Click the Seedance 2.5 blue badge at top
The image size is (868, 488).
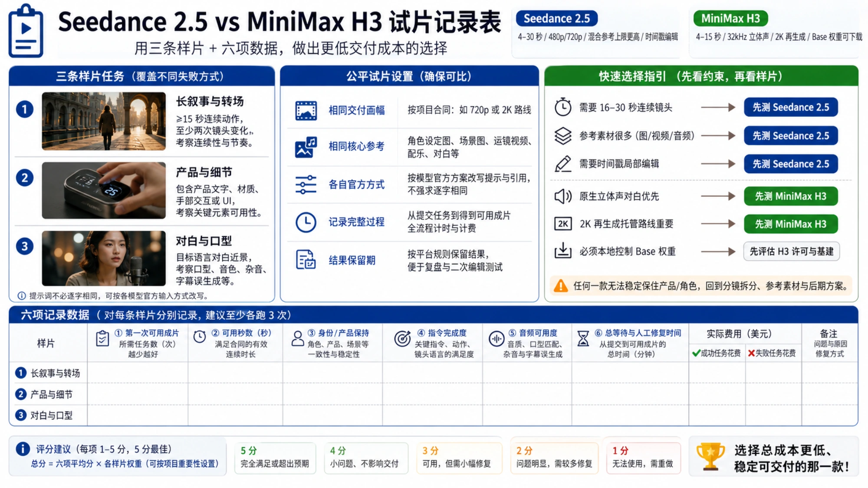556,18
